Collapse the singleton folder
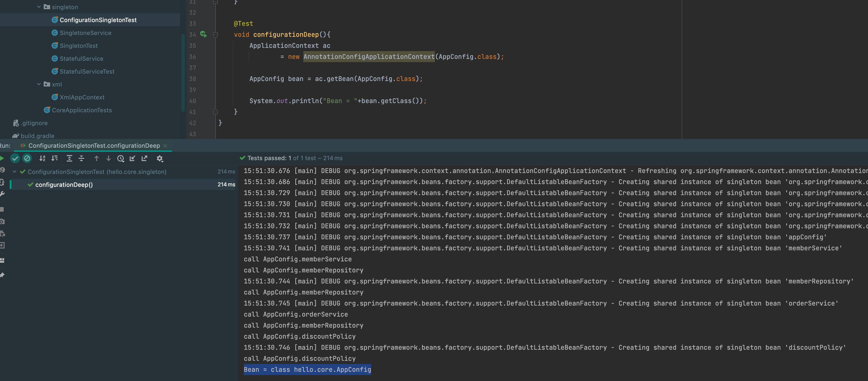This screenshot has height=381, width=868. pyautogui.click(x=39, y=7)
